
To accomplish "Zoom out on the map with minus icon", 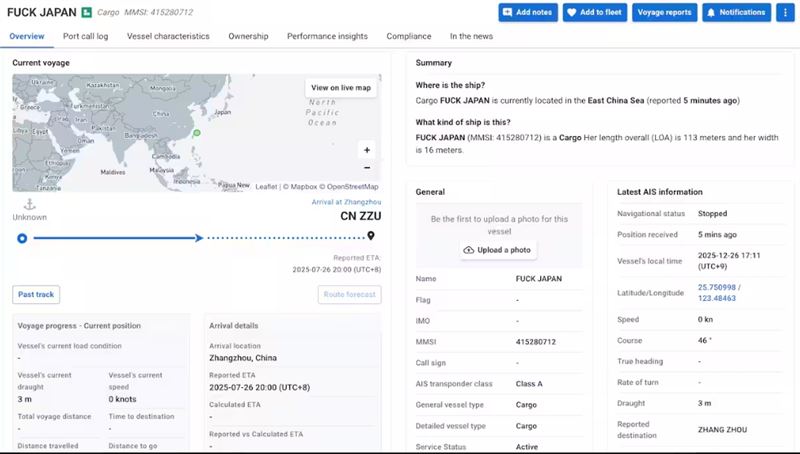I will tap(367, 168).
